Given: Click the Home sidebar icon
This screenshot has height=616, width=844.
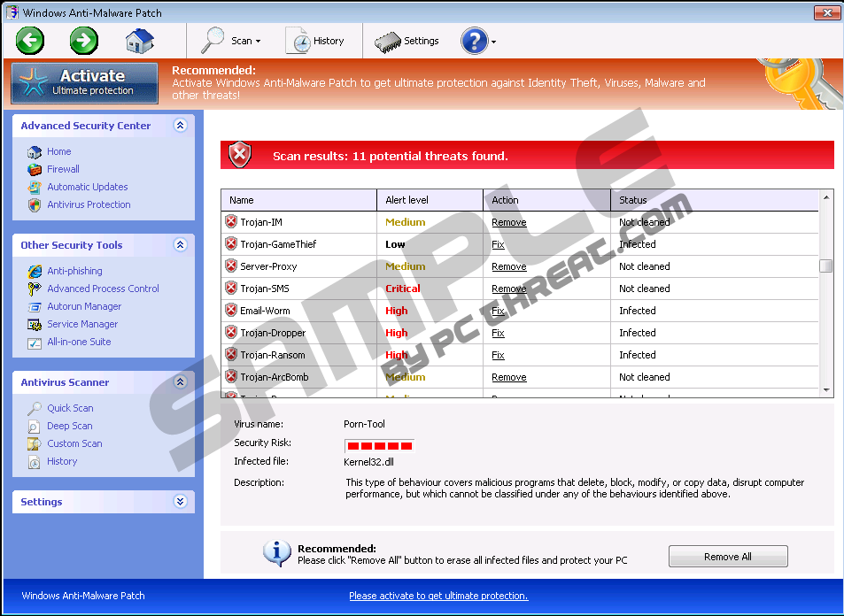Looking at the screenshot, I should (35, 152).
